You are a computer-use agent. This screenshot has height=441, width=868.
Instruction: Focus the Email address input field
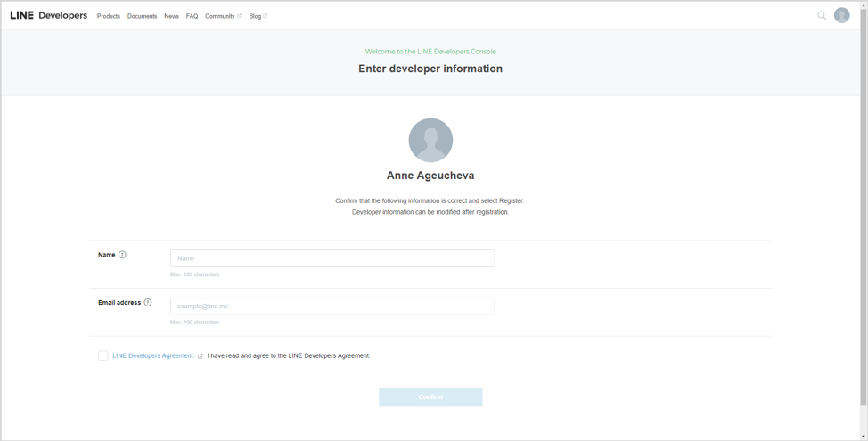(332, 306)
